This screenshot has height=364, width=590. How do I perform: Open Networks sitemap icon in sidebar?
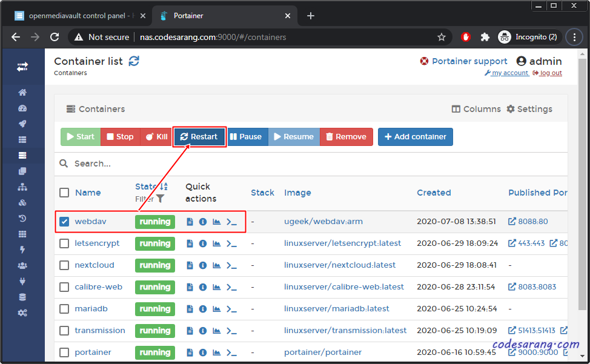22,187
